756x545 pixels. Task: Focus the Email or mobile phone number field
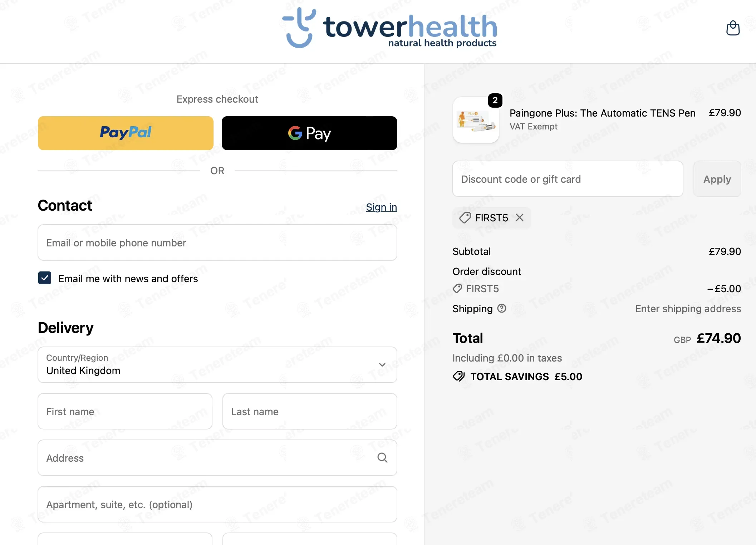pyautogui.click(x=217, y=242)
